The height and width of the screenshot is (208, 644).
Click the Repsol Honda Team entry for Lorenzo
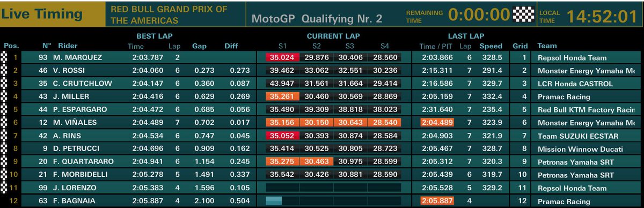(573, 188)
